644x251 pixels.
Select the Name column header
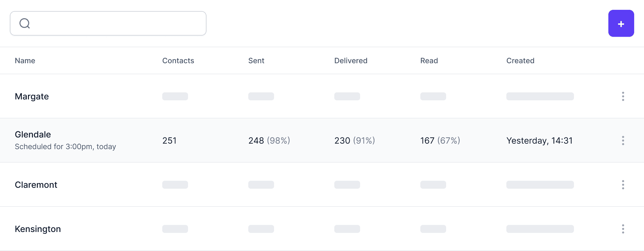pyautogui.click(x=25, y=60)
